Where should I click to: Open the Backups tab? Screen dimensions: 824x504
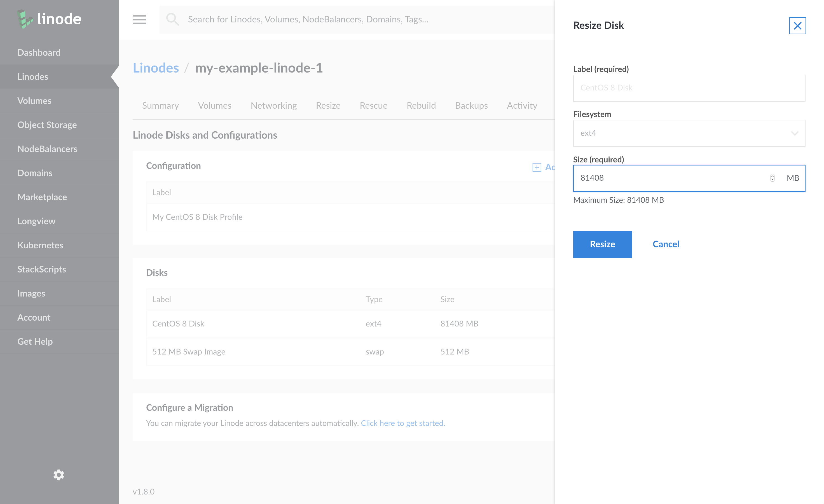point(471,105)
